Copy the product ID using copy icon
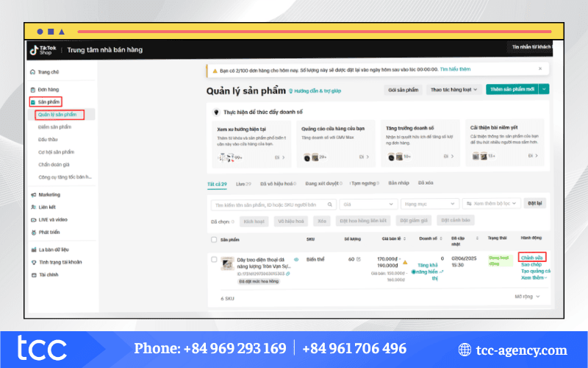 [x=288, y=273]
